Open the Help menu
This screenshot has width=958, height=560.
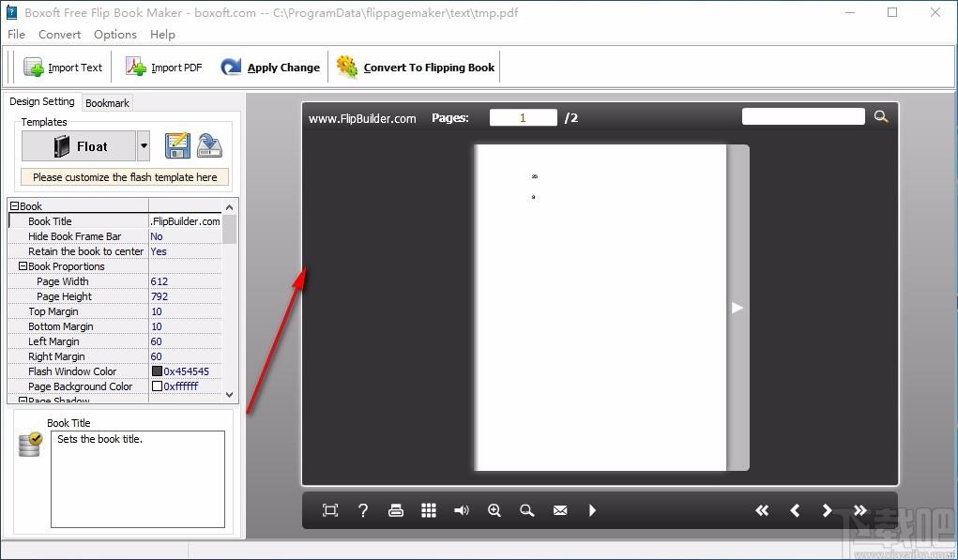coord(162,35)
